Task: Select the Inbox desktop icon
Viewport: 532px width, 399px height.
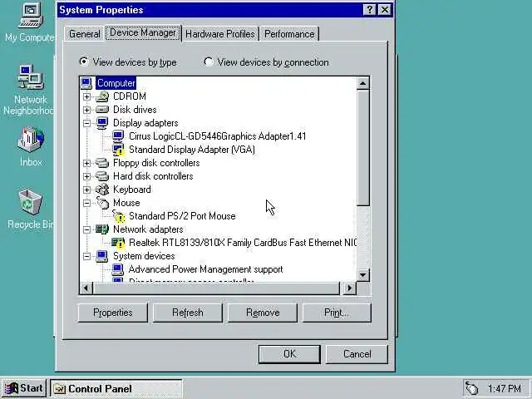Action: 31,140
